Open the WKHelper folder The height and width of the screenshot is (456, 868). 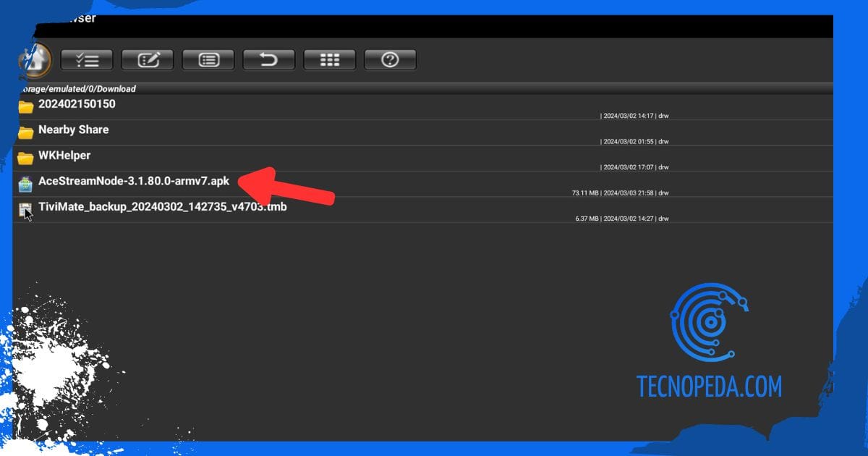click(423, 159)
